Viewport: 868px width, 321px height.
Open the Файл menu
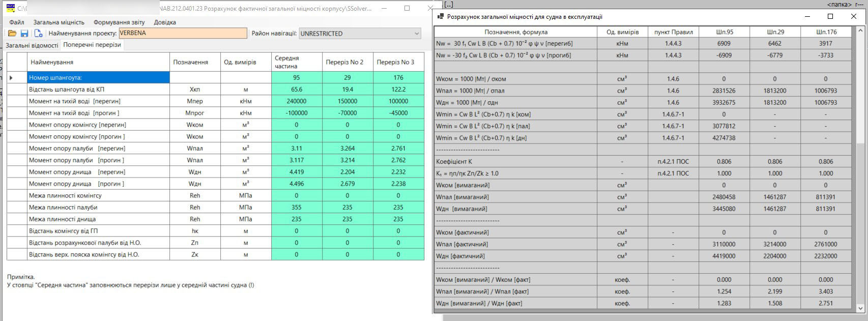pyautogui.click(x=17, y=22)
